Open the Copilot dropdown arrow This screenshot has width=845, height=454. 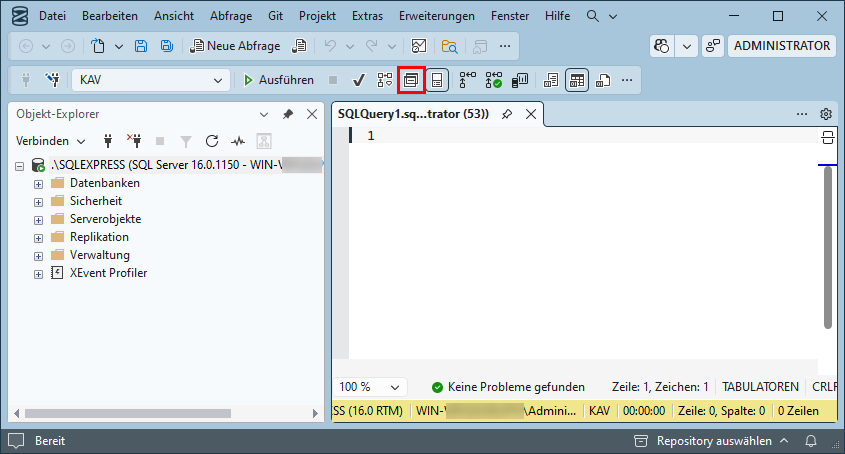point(687,46)
